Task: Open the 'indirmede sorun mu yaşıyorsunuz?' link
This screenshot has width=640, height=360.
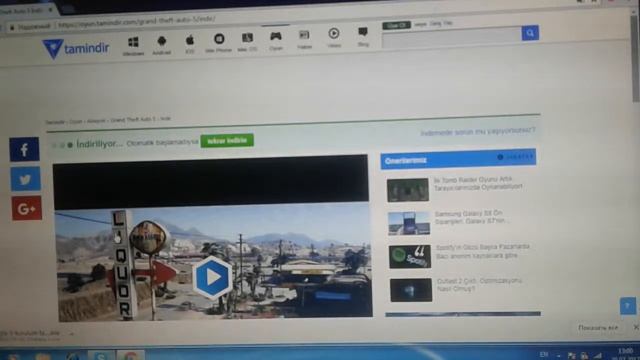Action: pos(478,131)
